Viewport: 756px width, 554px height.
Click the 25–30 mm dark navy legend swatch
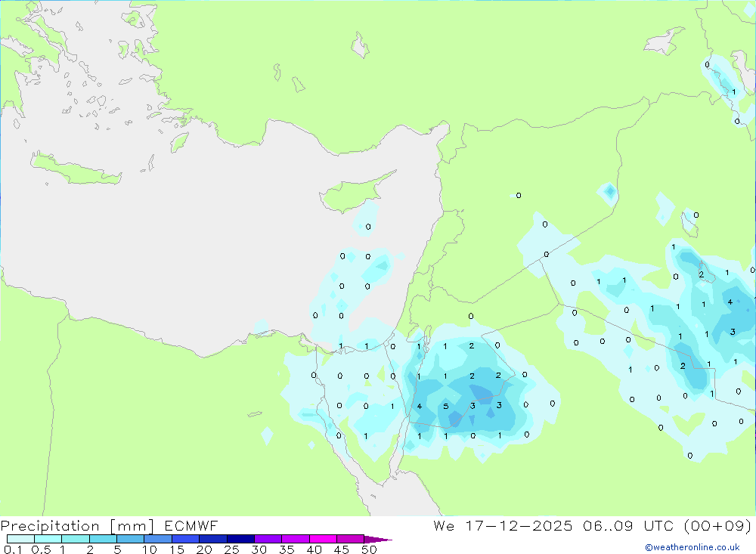click(240, 539)
